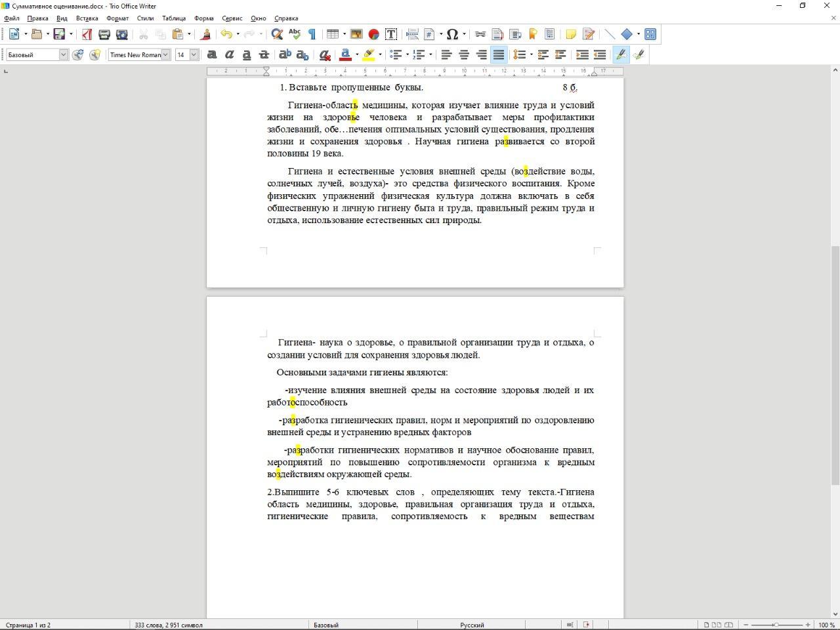This screenshot has height=630, width=840.
Task: Save the document
Action: pyautogui.click(x=60, y=34)
